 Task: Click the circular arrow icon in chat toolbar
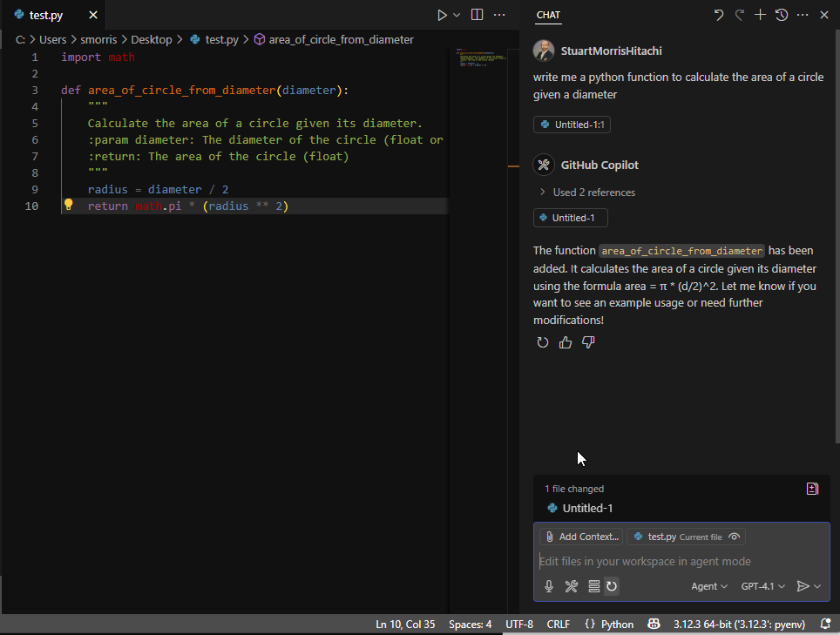pos(611,586)
